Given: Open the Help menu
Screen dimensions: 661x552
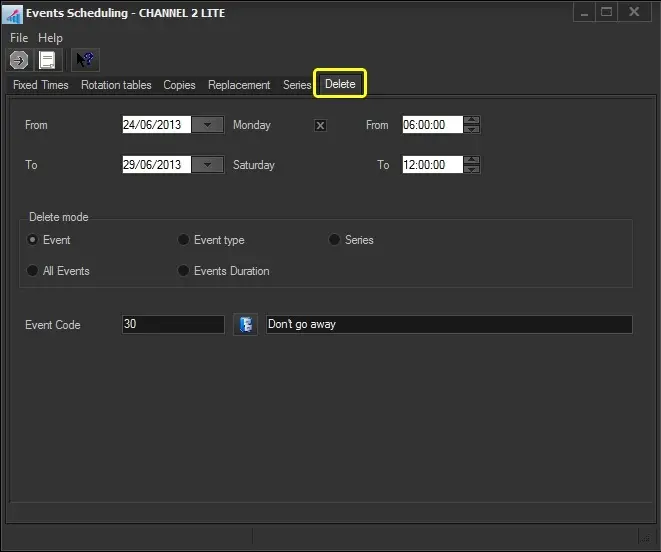Looking at the screenshot, I should (x=50, y=38).
